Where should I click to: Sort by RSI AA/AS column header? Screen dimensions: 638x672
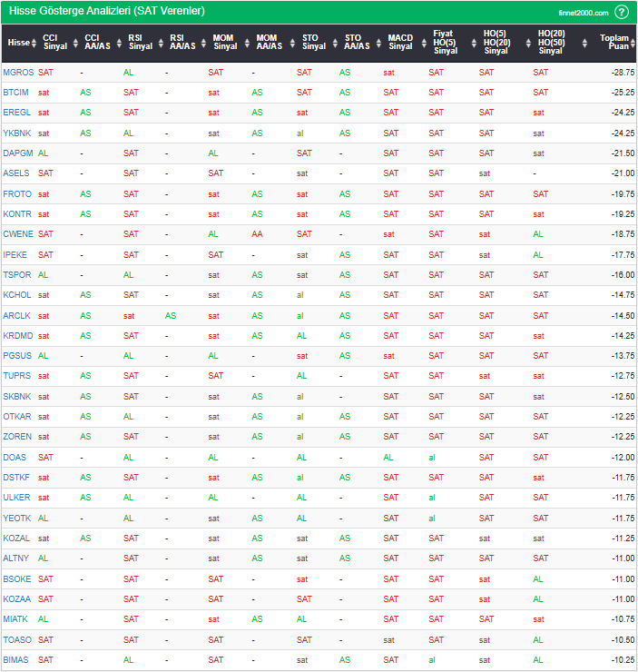click(182, 43)
